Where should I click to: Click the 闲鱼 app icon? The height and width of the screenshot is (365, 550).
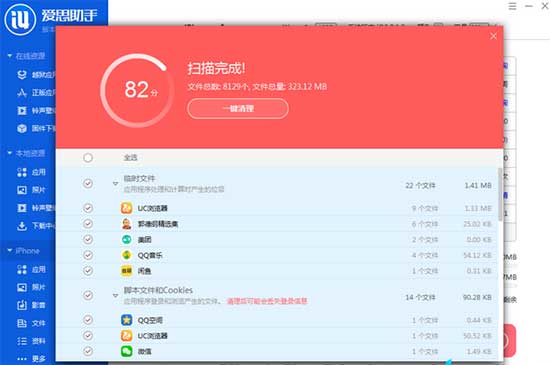[127, 271]
